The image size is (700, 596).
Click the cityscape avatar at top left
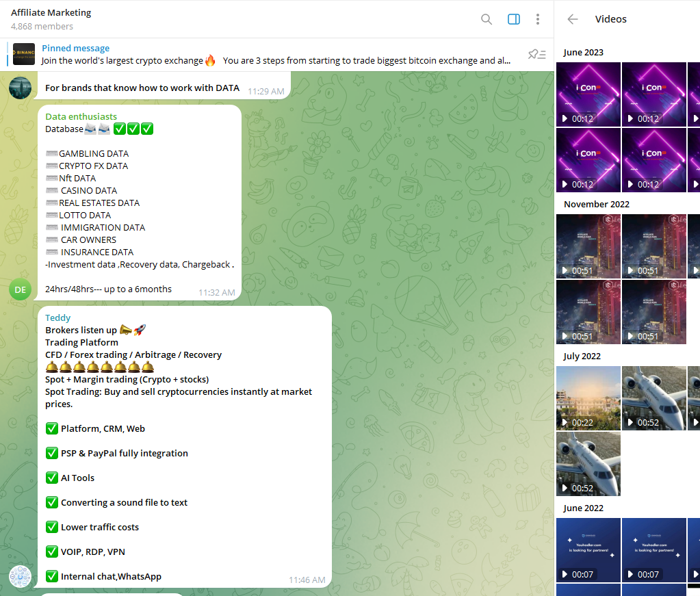(x=21, y=88)
